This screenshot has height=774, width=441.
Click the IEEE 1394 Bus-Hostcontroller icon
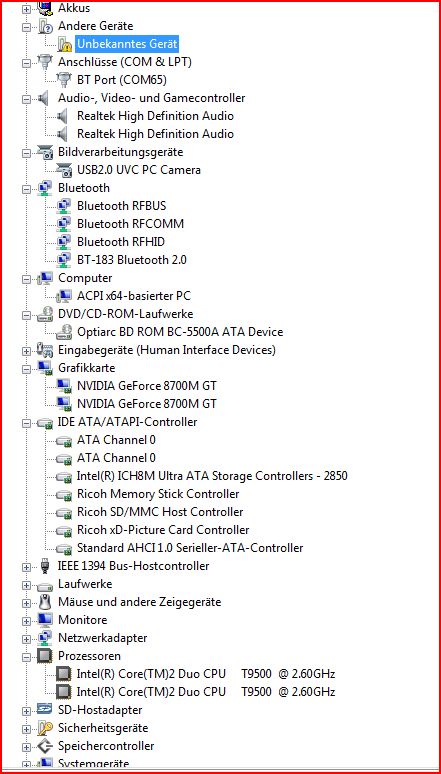45,566
